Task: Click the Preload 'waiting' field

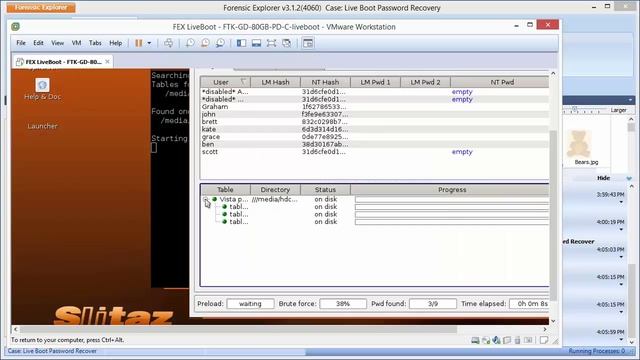Action: coord(250,304)
